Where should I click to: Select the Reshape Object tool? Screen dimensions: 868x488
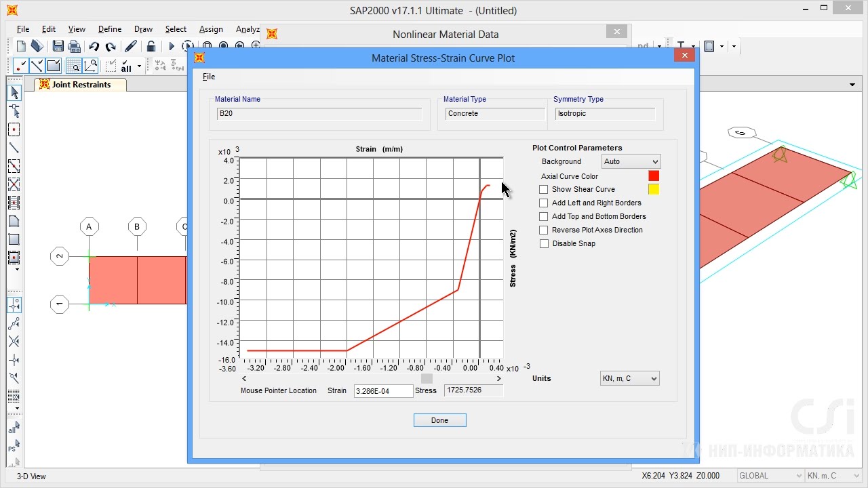[14, 111]
